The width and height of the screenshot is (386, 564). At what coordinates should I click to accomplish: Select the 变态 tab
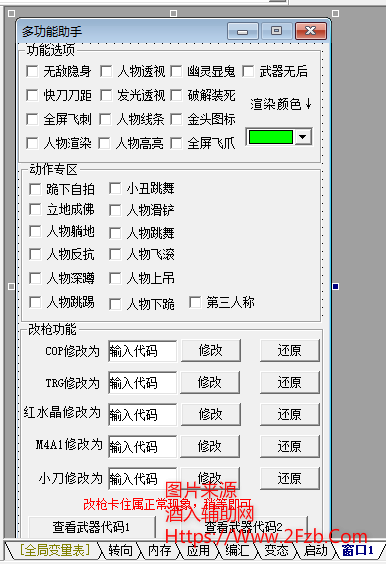click(276, 550)
